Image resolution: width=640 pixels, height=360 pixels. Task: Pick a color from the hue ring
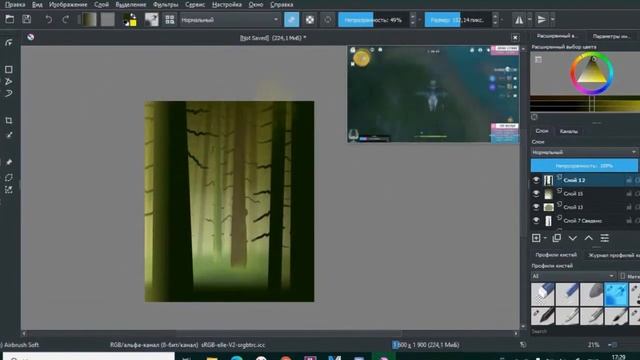click(x=574, y=73)
